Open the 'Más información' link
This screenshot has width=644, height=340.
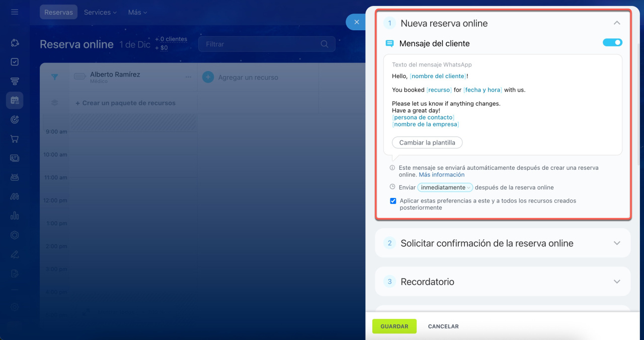click(441, 175)
